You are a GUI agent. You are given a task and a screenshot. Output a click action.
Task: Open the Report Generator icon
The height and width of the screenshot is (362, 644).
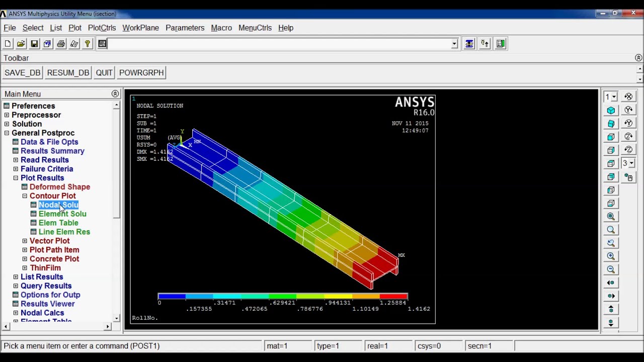(x=74, y=44)
